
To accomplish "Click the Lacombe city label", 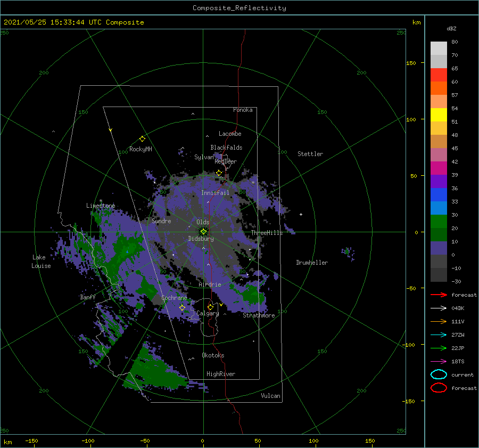I will 230,134.
